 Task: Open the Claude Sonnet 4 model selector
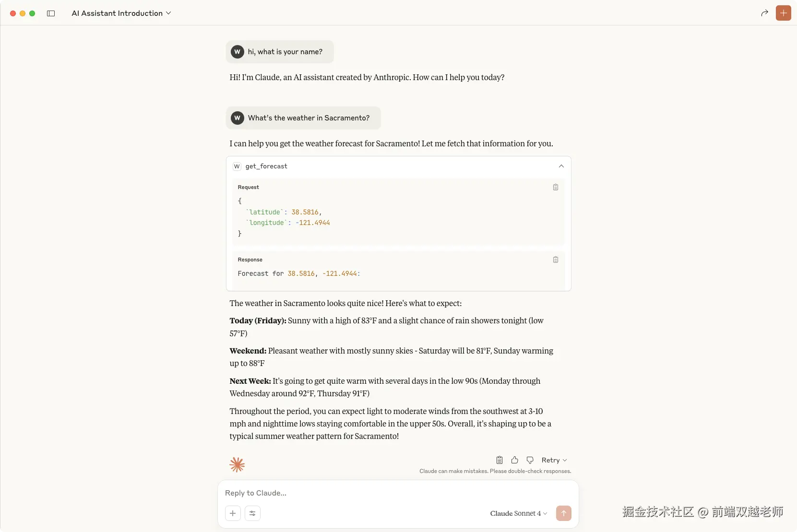click(x=519, y=513)
